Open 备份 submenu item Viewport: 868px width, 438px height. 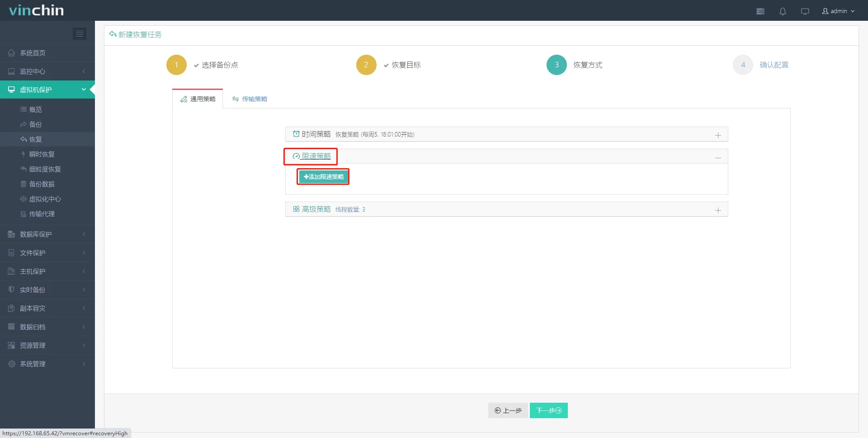point(47,124)
